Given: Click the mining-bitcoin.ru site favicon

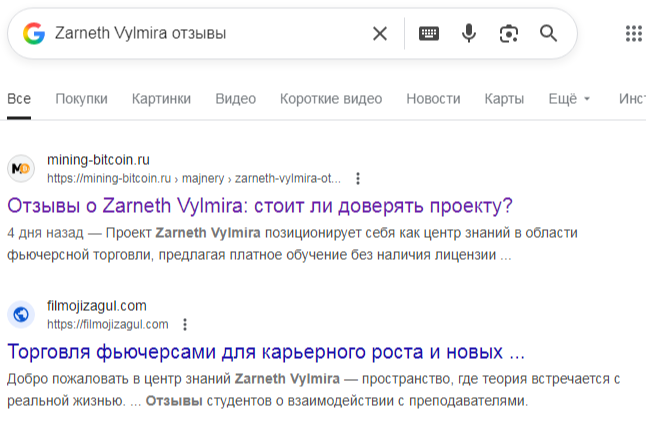Looking at the screenshot, I should [x=20, y=169].
